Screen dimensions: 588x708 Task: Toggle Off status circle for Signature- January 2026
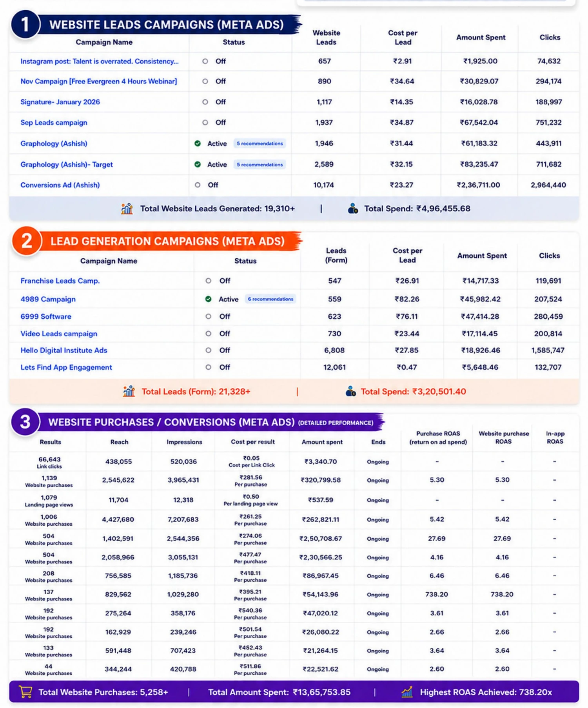(x=205, y=102)
